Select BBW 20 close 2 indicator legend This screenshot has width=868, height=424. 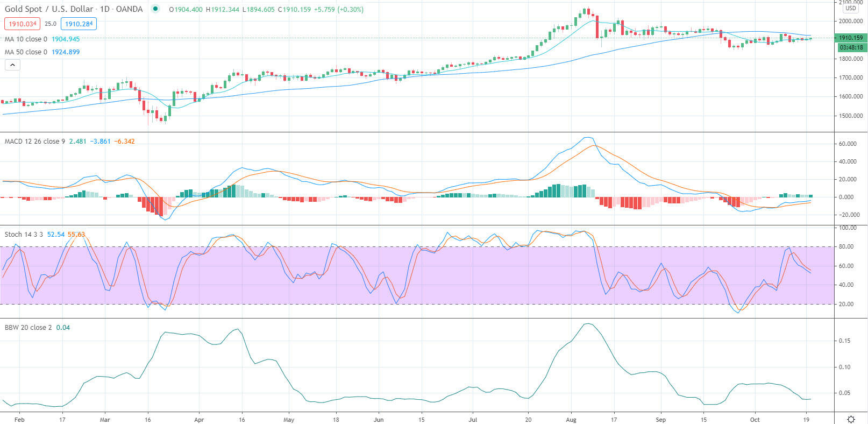(x=28, y=328)
